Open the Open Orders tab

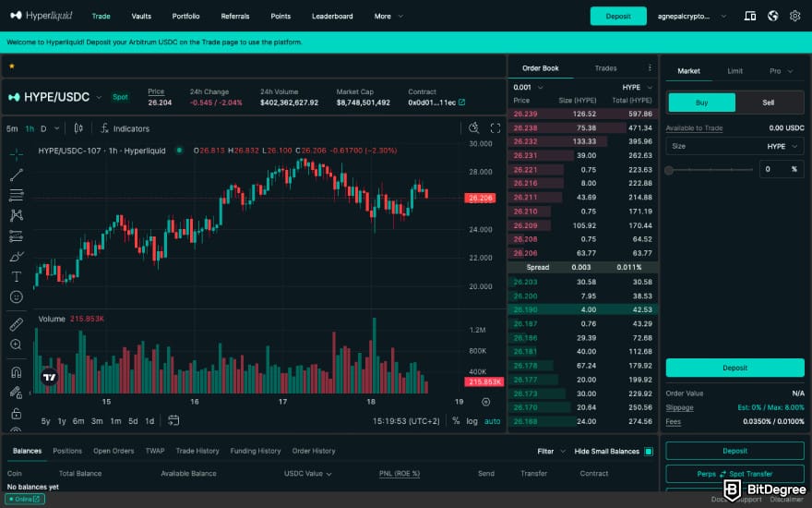tap(113, 451)
